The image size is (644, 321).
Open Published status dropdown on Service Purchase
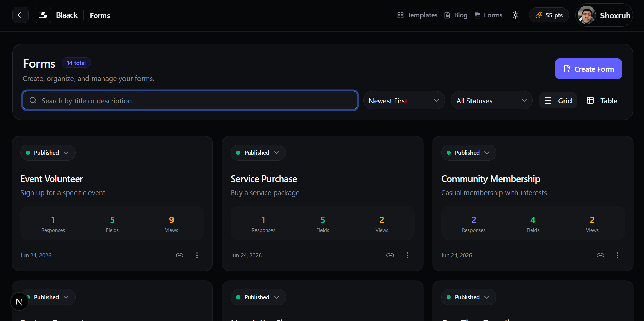258,153
